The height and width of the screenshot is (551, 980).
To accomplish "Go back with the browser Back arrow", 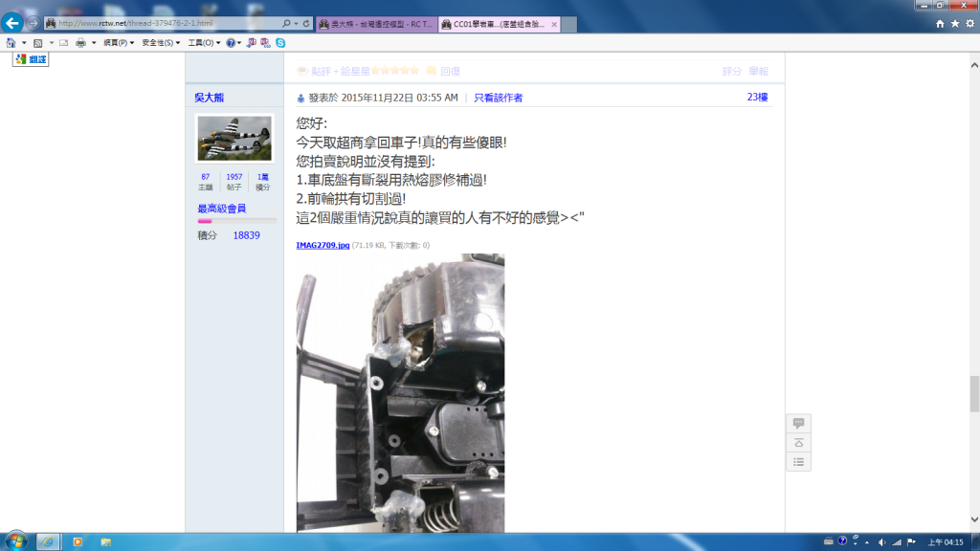I will [11, 23].
